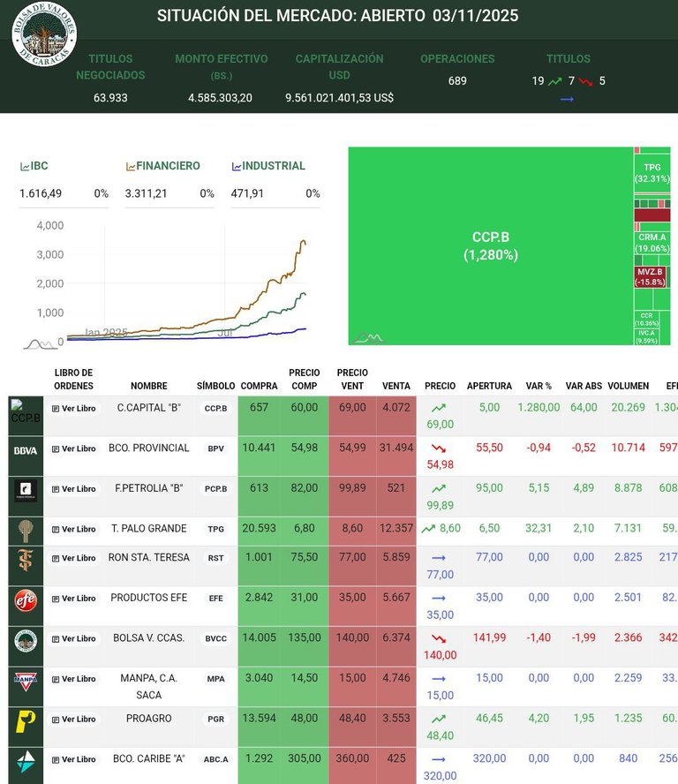
Task: Click the RST symbol badge
Action: [215, 558]
